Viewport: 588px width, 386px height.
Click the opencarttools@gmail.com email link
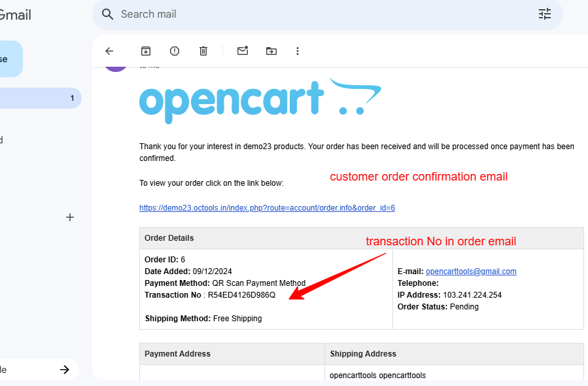tap(471, 272)
